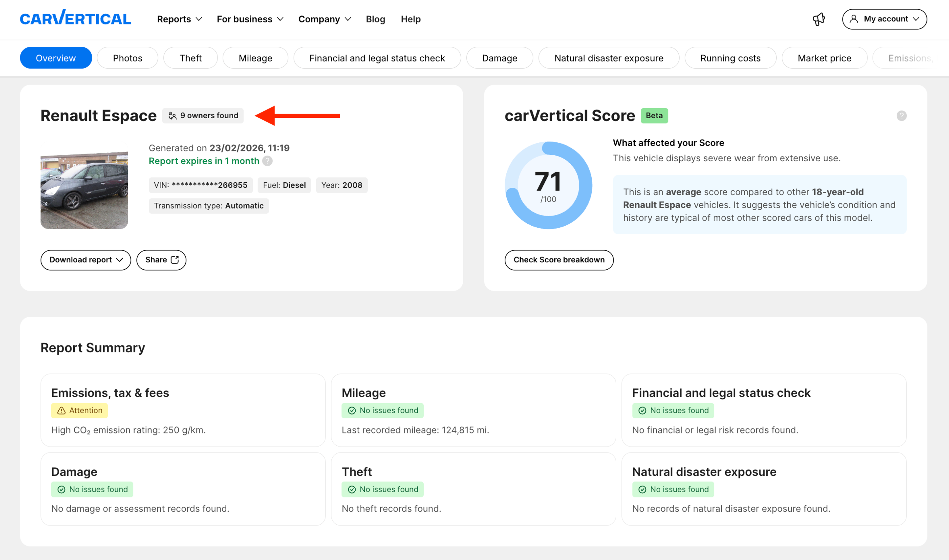The width and height of the screenshot is (949, 560).
Task: Go to the Running costs tab
Action: pyautogui.click(x=730, y=58)
